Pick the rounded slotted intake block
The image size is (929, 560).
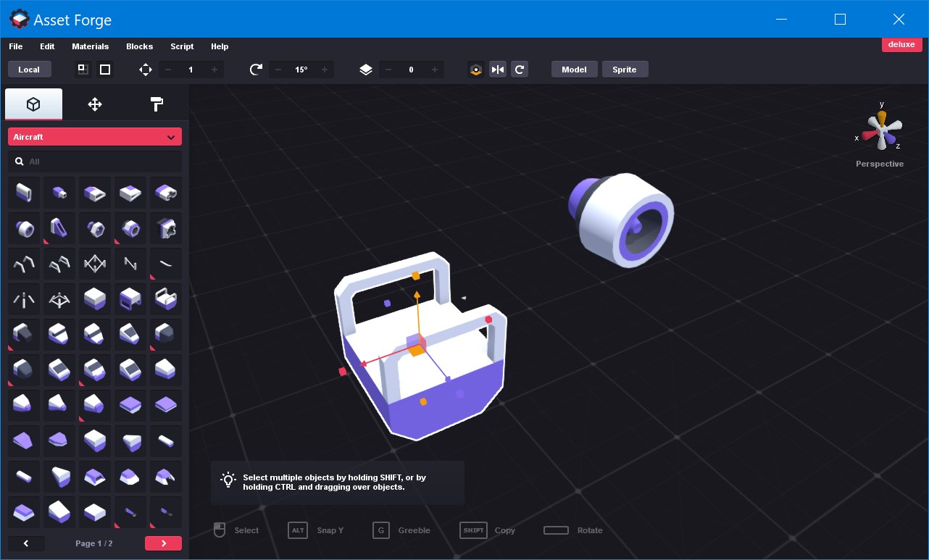pos(166,193)
